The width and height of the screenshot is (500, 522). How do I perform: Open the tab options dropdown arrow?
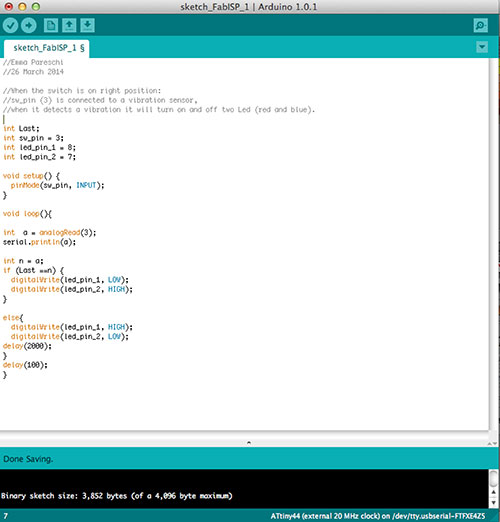(482, 47)
